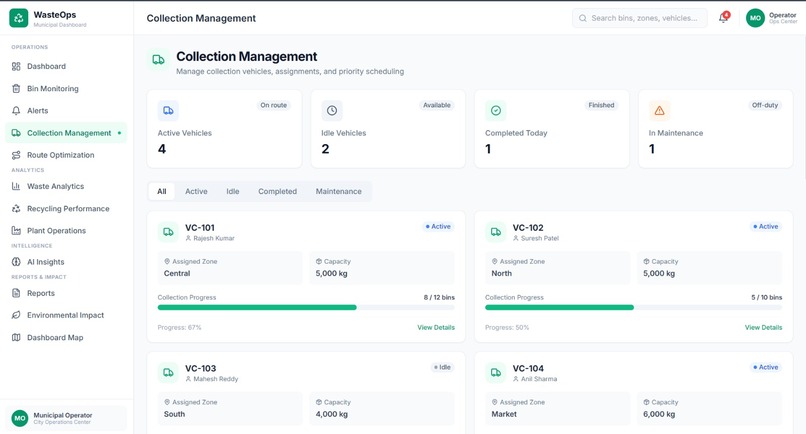Click the Completed Today checkmark icon
Screen dimensions: 806x434
pyautogui.click(x=496, y=111)
